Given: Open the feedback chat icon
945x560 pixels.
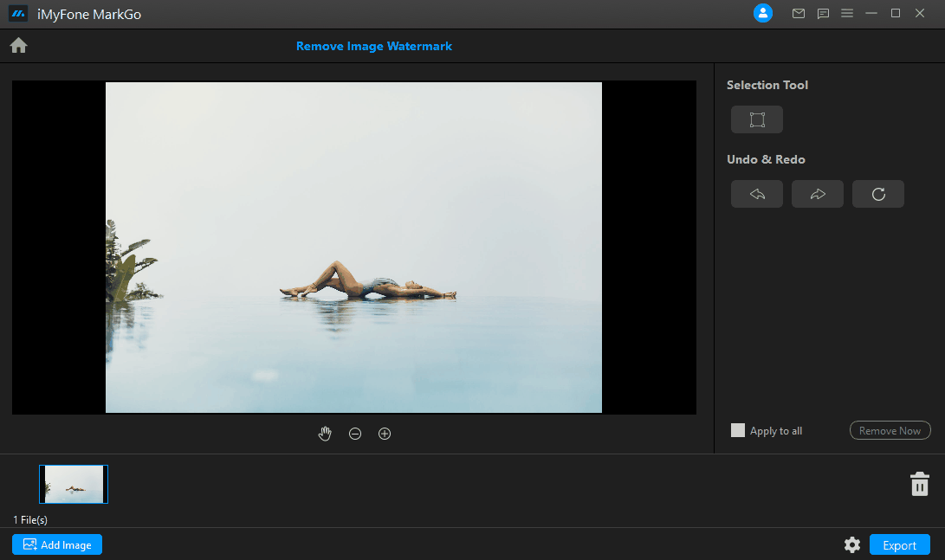Looking at the screenshot, I should click(x=823, y=13).
